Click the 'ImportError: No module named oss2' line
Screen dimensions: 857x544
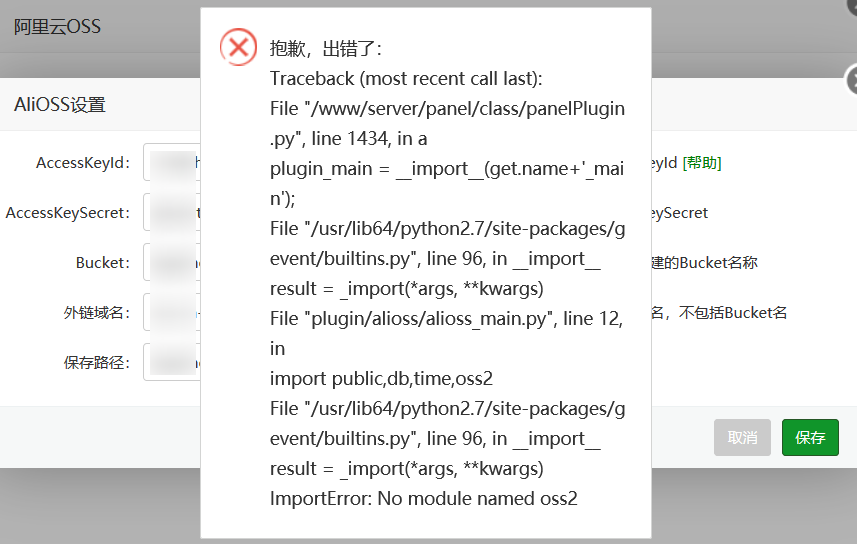424,499
